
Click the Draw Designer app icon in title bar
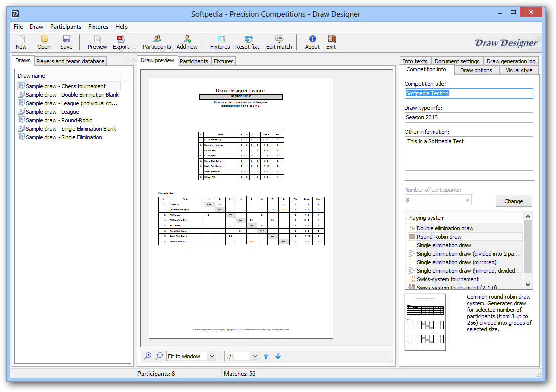click(x=15, y=14)
